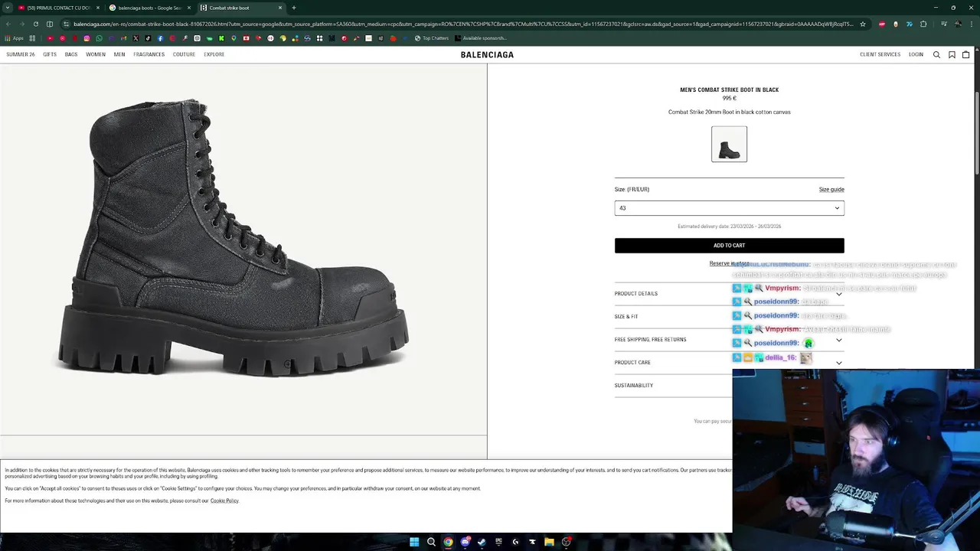Expand the Product Care section
Viewport: 980px width, 551px height.
click(729, 363)
